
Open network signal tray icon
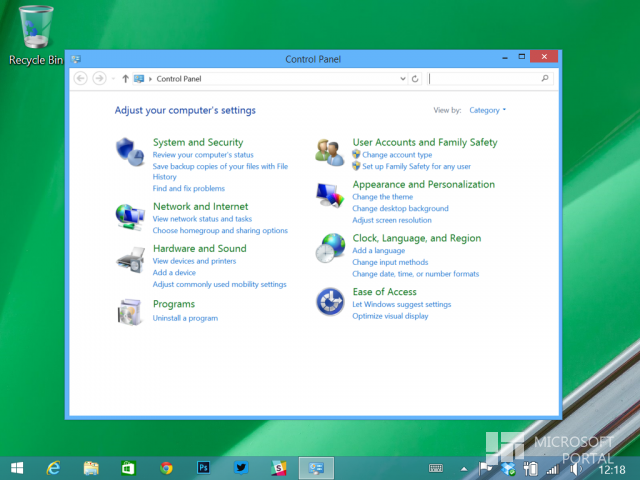pyautogui.click(x=553, y=469)
